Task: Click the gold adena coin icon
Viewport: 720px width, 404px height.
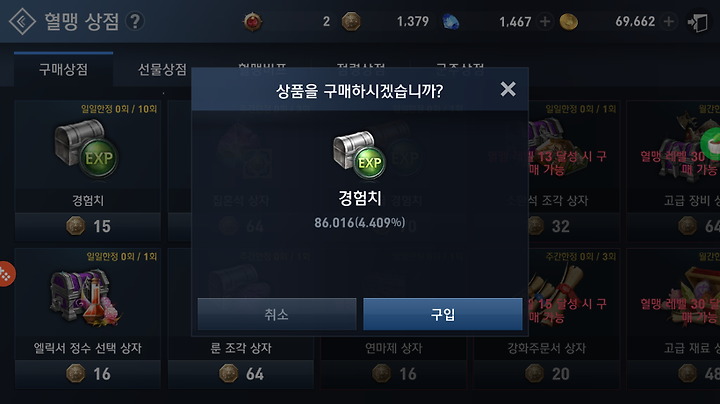Action: pyautogui.click(x=568, y=22)
